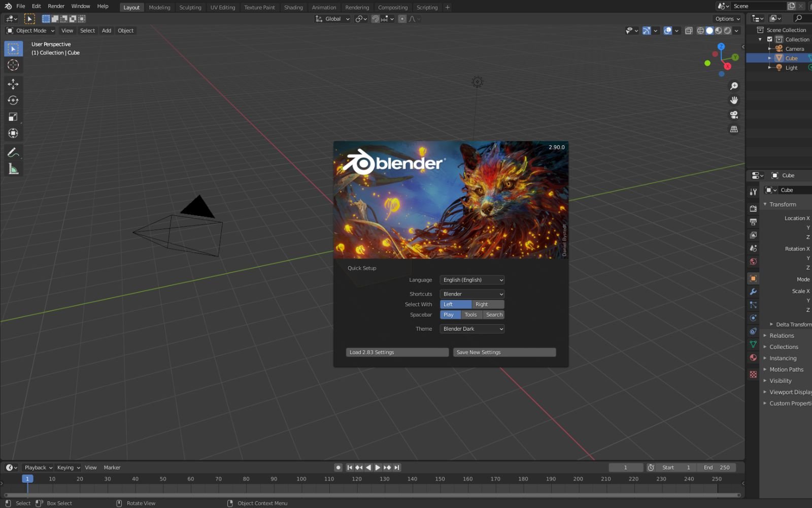
Task: Select the Move tool
Action: [13, 84]
